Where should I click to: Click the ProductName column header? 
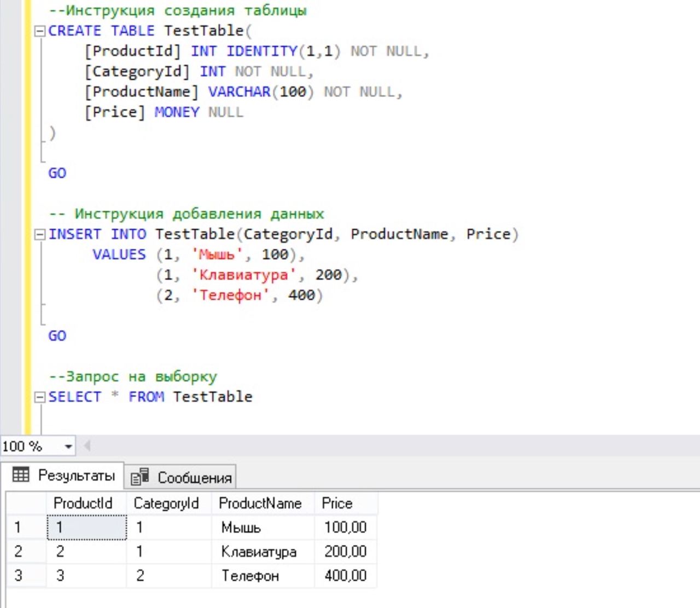tap(260, 503)
